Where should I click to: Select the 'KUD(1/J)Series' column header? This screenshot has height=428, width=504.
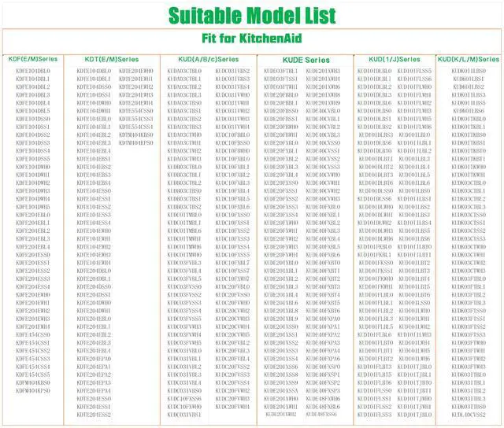coord(395,59)
